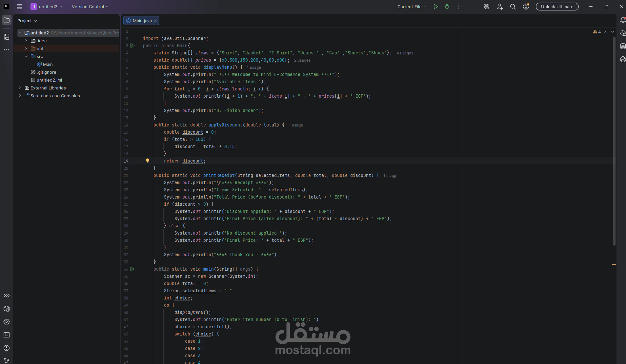This screenshot has width=626, height=364.
Task: Click '1 usage' hint beside printReceipt
Action: point(390,176)
